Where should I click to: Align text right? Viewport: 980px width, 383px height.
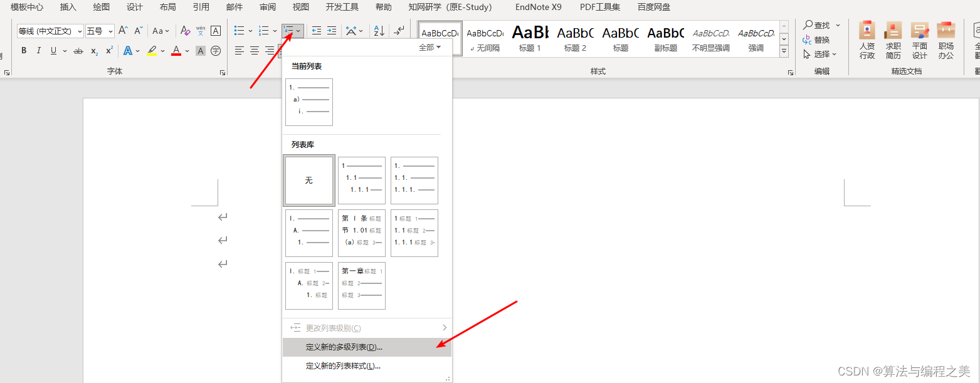[x=270, y=51]
